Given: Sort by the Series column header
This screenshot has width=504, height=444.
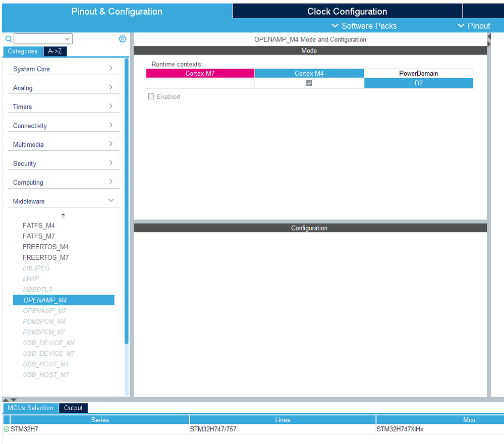Looking at the screenshot, I should 100,420.
